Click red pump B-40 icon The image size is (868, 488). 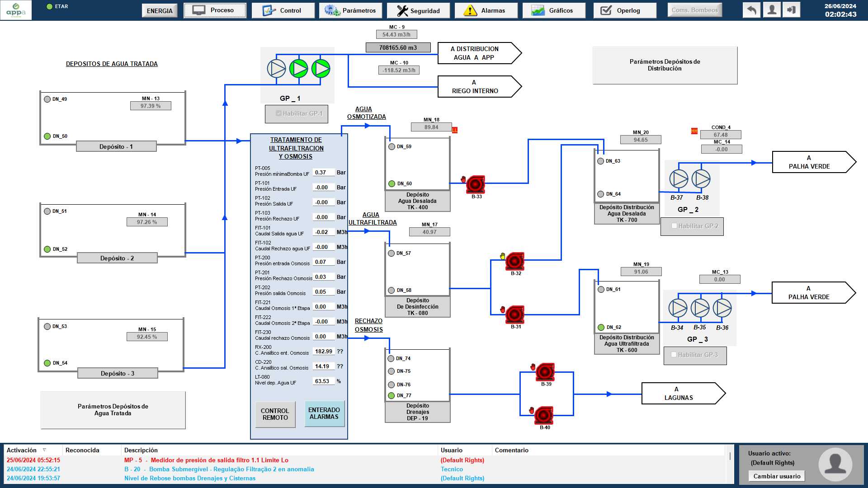point(543,415)
